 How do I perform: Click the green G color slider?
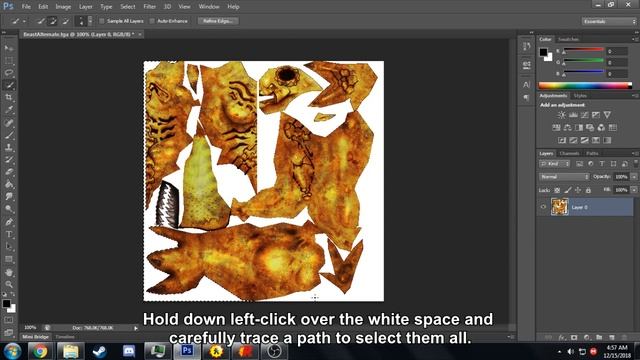[584, 61]
